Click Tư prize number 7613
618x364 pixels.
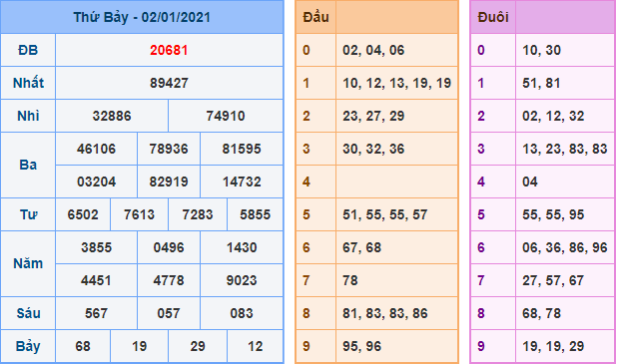click(139, 214)
